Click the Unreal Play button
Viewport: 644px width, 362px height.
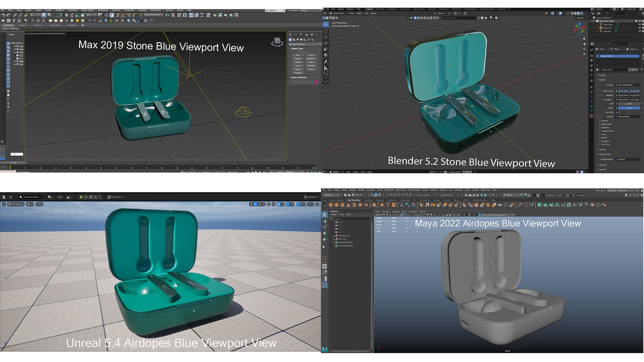[81, 197]
